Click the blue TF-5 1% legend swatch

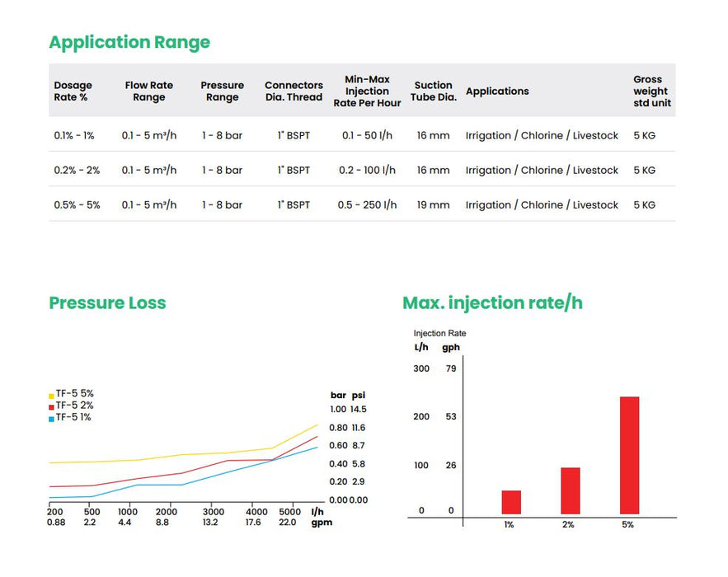(51, 419)
